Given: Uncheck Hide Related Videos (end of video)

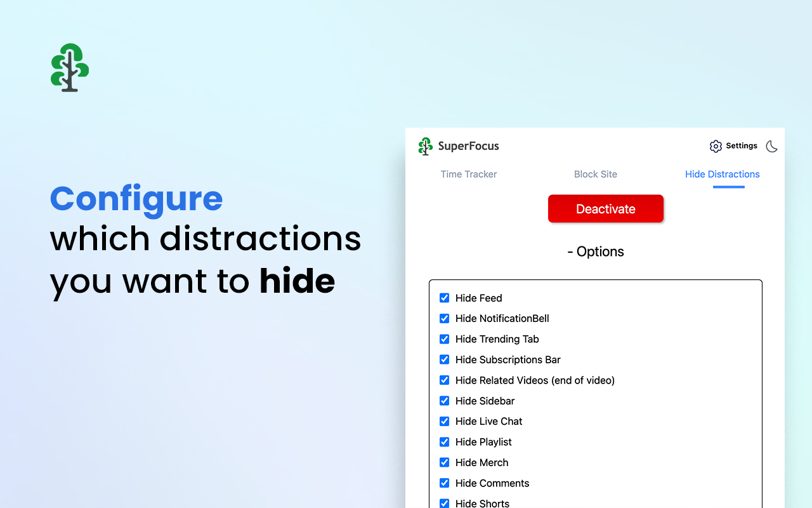Looking at the screenshot, I should click(445, 380).
